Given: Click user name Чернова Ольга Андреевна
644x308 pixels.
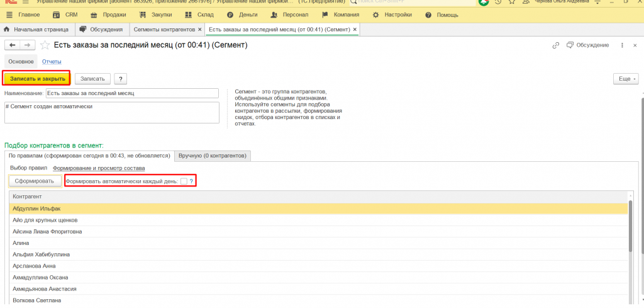Looking at the screenshot, I should 562,2.
